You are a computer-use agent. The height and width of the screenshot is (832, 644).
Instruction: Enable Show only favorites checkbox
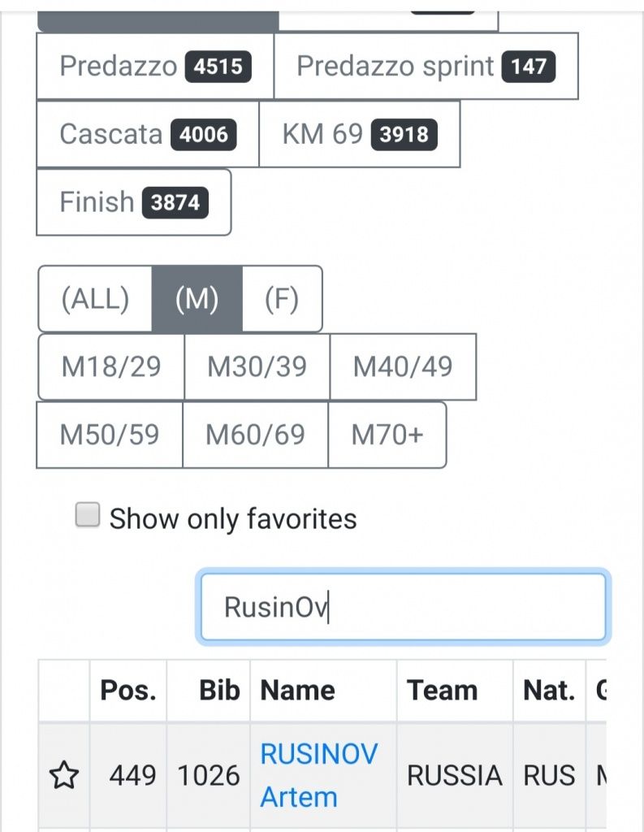tap(88, 516)
